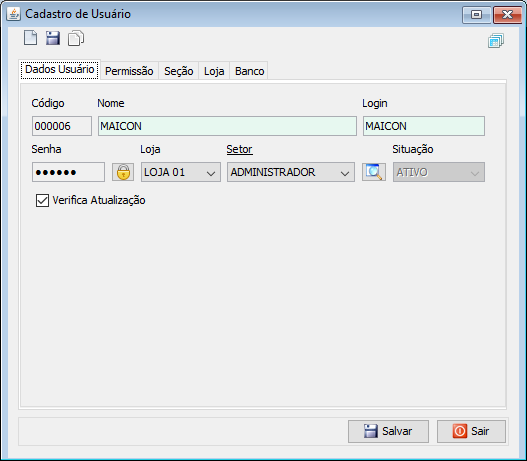Open the cascaded windows list icon
The image size is (527, 461).
tap(496, 41)
